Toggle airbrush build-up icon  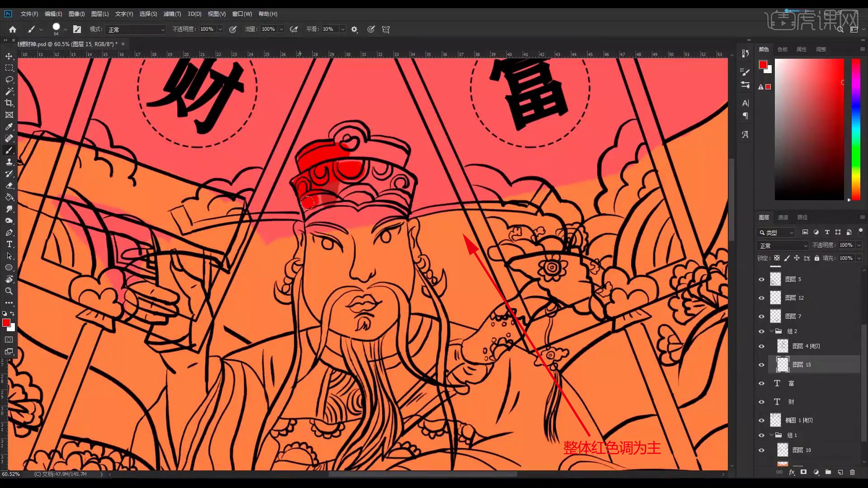point(294,29)
